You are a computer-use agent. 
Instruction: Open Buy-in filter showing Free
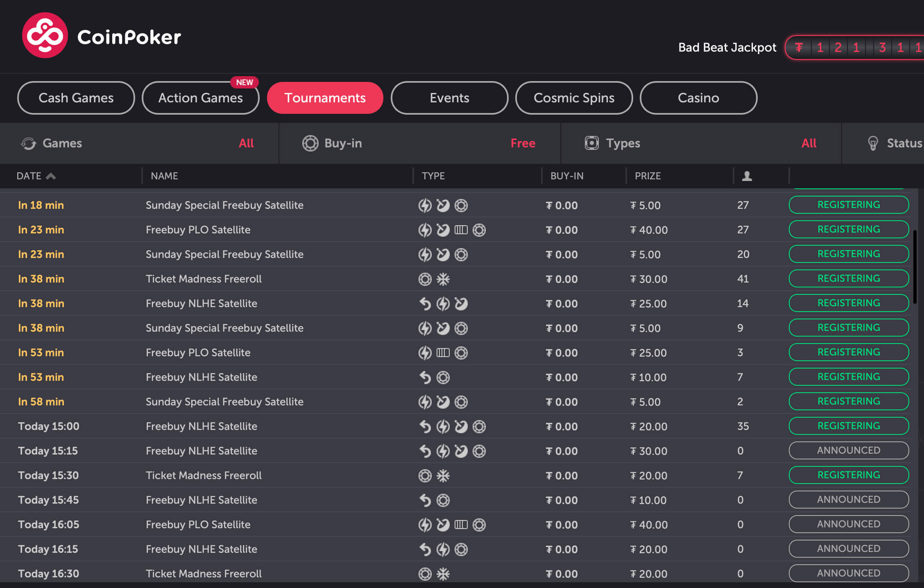[523, 143]
